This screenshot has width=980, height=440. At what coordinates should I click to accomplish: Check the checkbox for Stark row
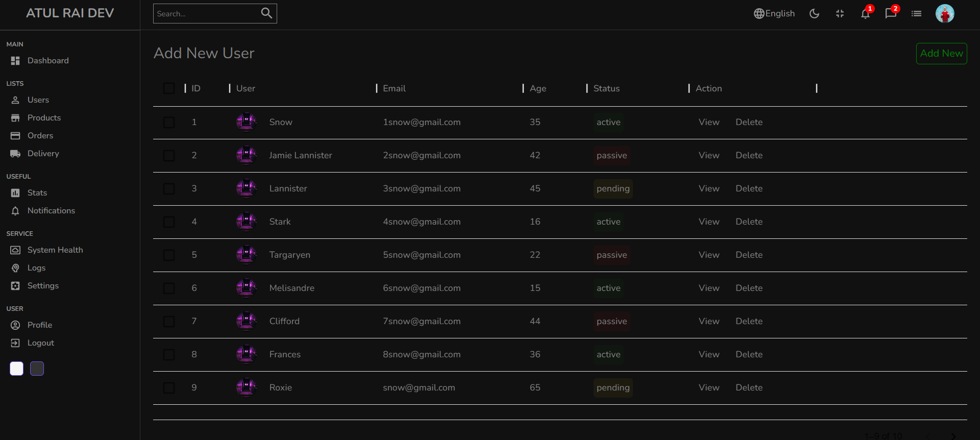tap(169, 222)
